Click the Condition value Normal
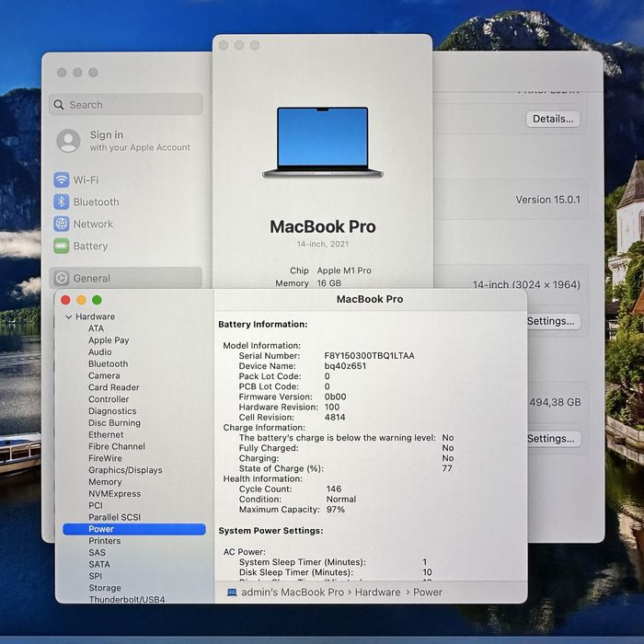The width and height of the screenshot is (644, 644). pyautogui.click(x=341, y=500)
